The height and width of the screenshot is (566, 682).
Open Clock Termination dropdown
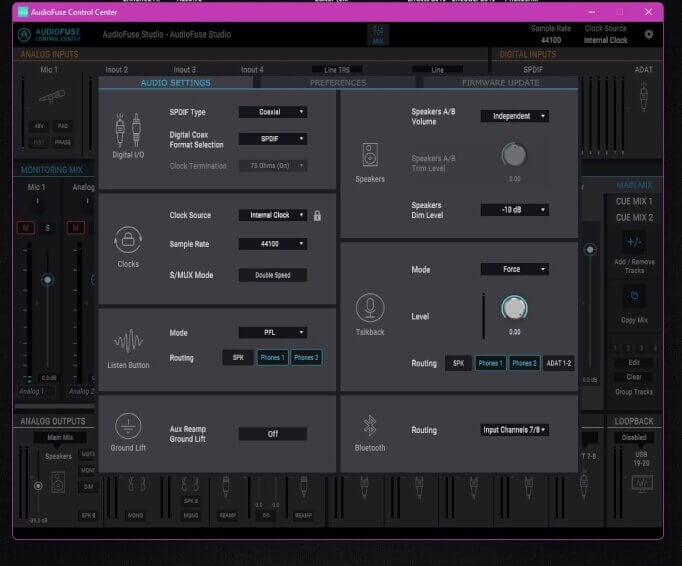(x=273, y=166)
